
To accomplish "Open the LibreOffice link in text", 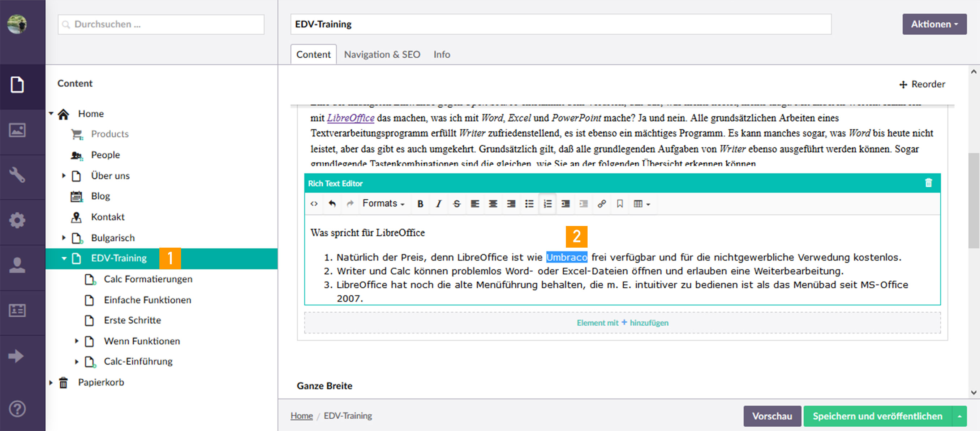I will pyautogui.click(x=351, y=118).
